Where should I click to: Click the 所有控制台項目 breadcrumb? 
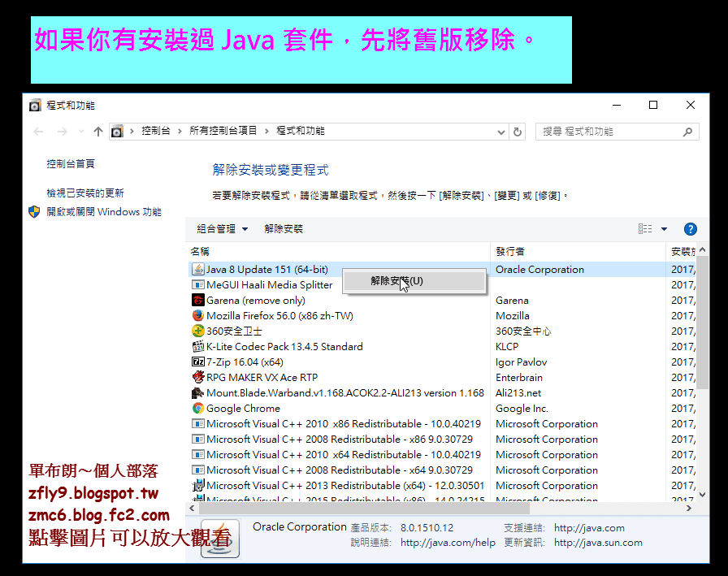223,131
